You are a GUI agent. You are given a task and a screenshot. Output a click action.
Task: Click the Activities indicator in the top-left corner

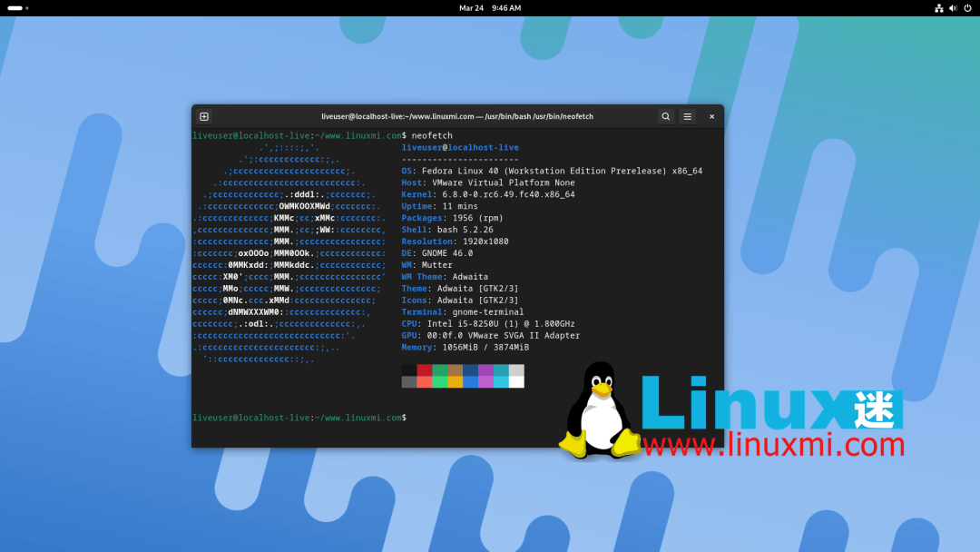pyautogui.click(x=16, y=8)
